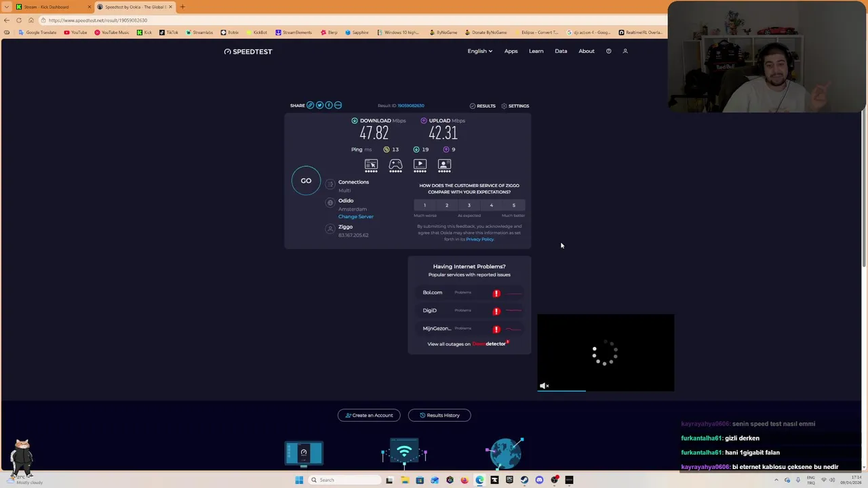The width and height of the screenshot is (868, 488).
Task: Click the globe illustration icon
Action: click(506, 453)
